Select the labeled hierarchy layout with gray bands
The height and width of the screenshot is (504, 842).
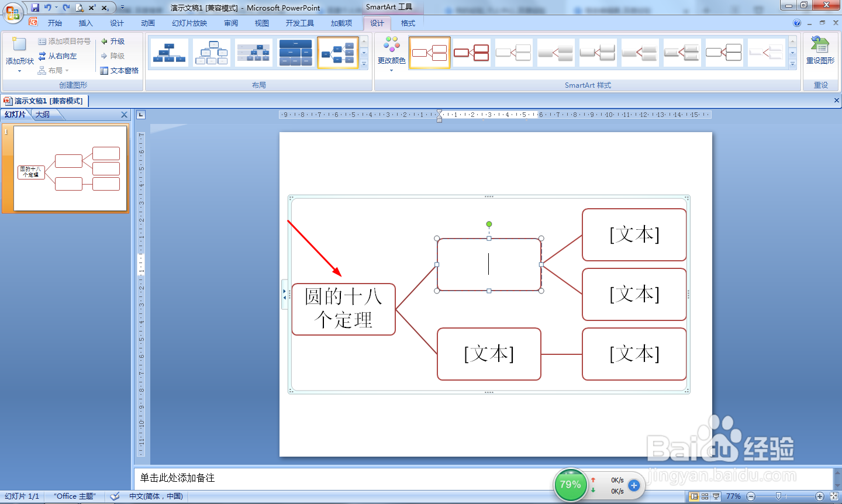click(253, 53)
